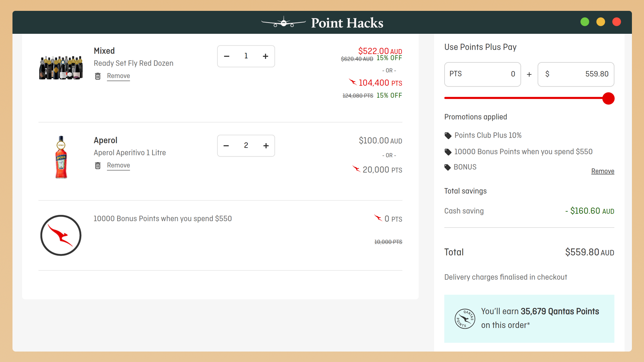Click the Mixed wine bottles thumbnail
Image resolution: width=644 pixels, height=362 pixels.
pos(61,67)
